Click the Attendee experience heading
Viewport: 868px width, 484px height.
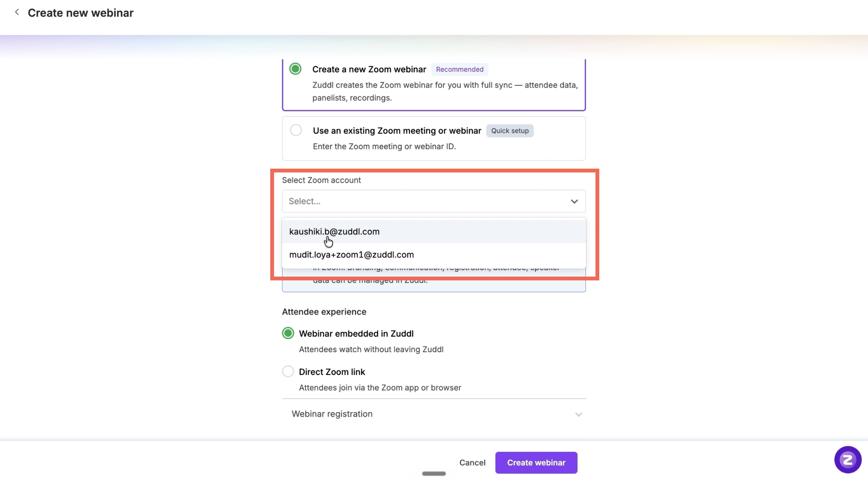coord(324,312)
